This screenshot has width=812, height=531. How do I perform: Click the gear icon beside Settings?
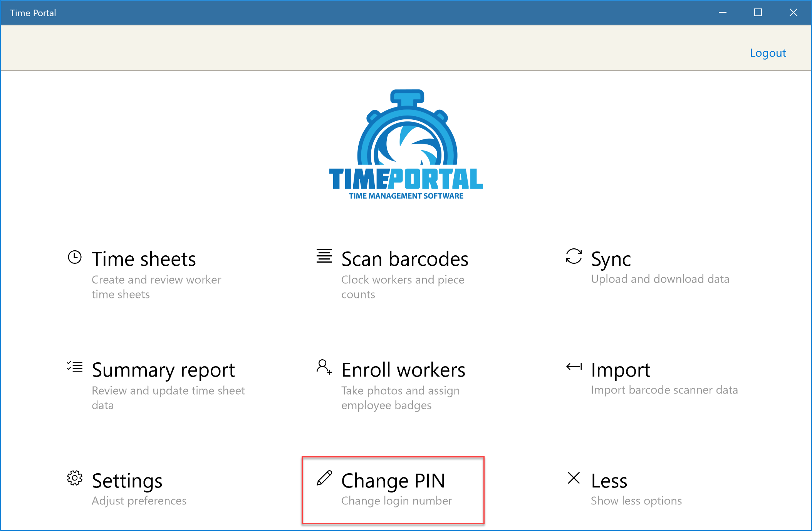[x=75, y=478]
